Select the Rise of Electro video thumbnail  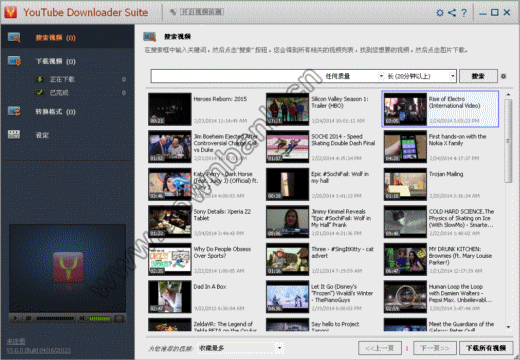[405, 109]
